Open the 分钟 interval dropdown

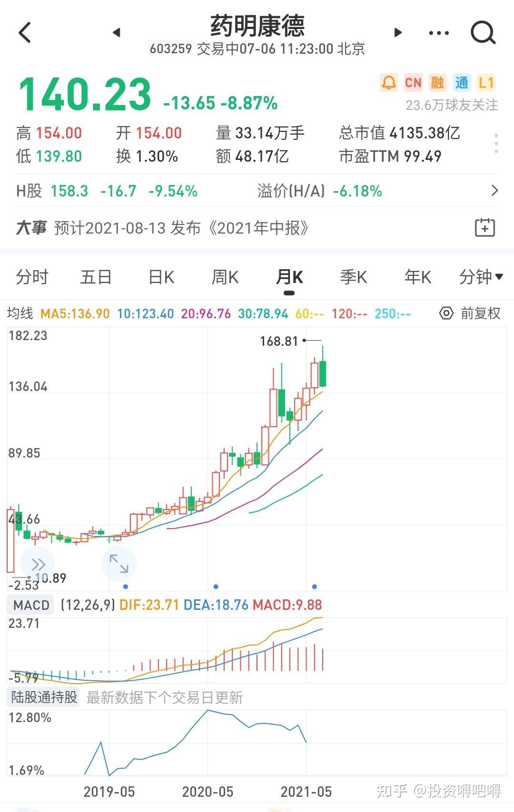click(481, 277)
